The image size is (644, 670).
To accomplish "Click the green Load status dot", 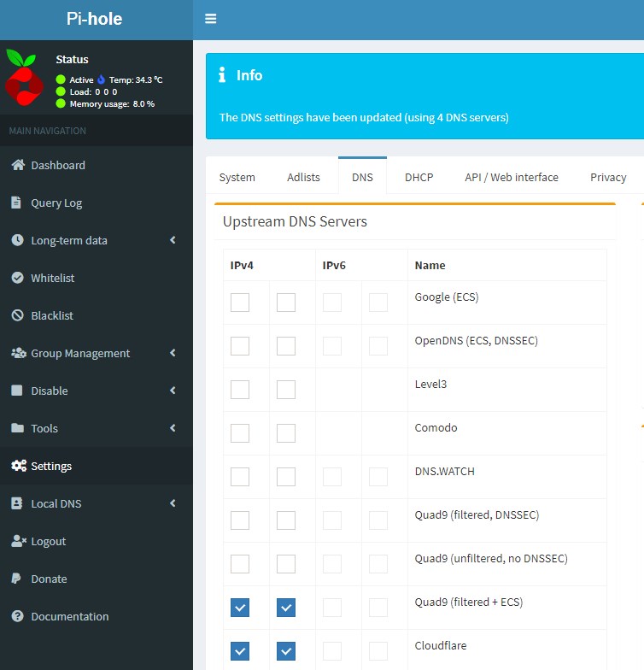I will click(x=61, y=91).
